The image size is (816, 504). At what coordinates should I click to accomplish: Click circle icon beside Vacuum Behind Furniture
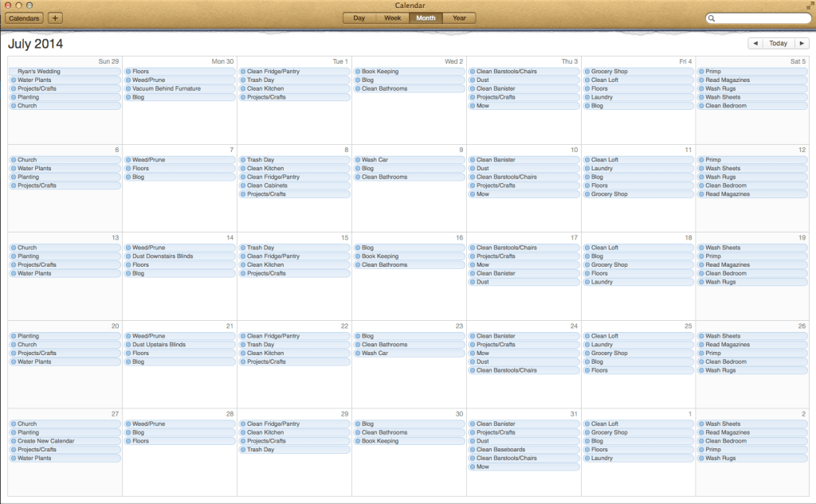128,88
